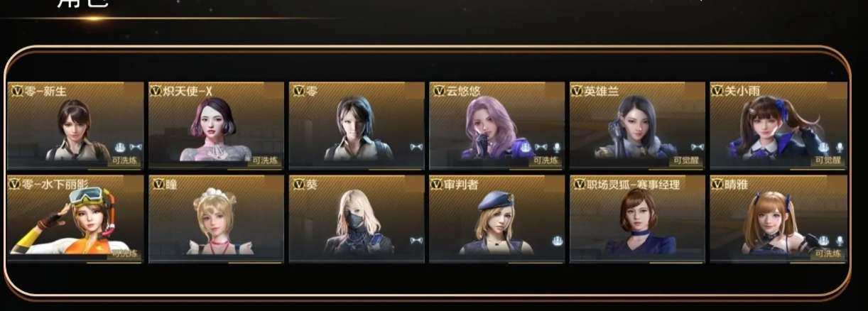This screenshot has width=868, height=311.
Task: Click the V badge next to 炽天使-X
Action: click(x=156, y=90)
